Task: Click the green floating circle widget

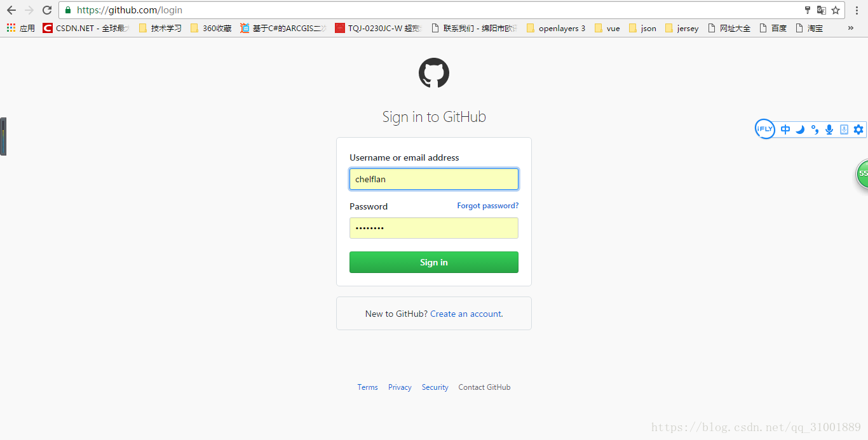Action: pos(862,174)
